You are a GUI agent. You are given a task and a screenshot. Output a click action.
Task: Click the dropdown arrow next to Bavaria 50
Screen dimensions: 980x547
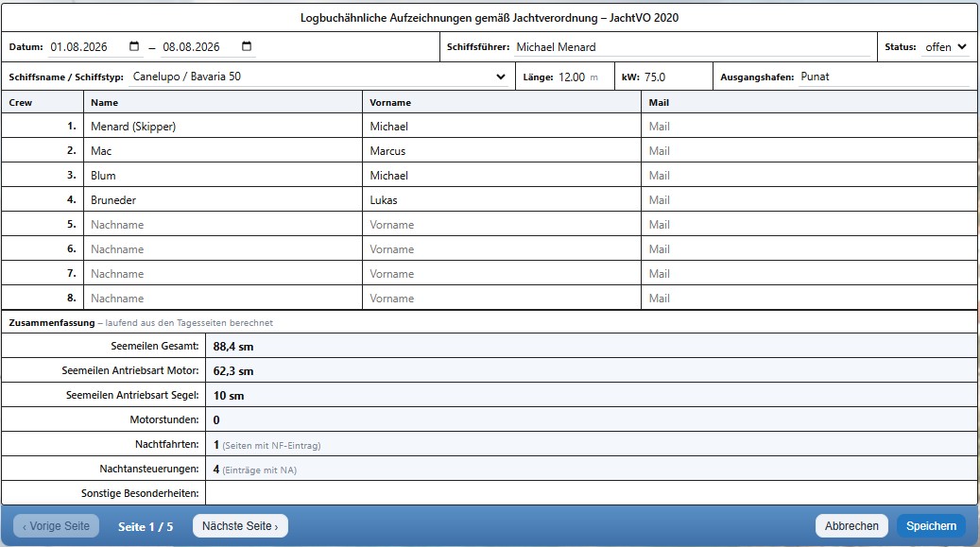[x=500, y=77]
